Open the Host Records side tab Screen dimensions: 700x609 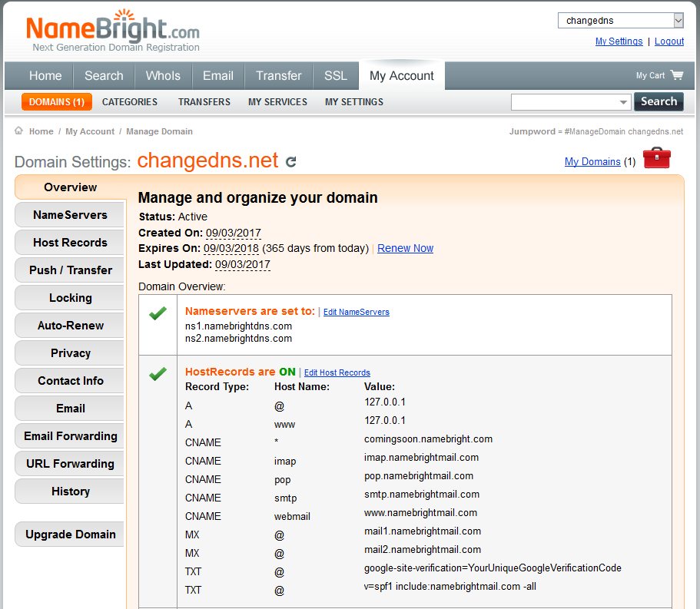pyautogui.click(x=70, y=243)
